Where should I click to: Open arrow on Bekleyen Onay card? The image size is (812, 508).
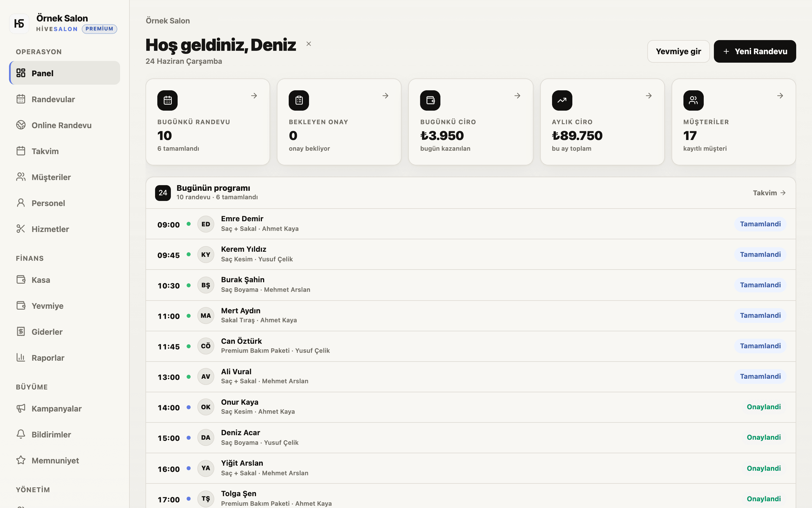pos(385,96)
